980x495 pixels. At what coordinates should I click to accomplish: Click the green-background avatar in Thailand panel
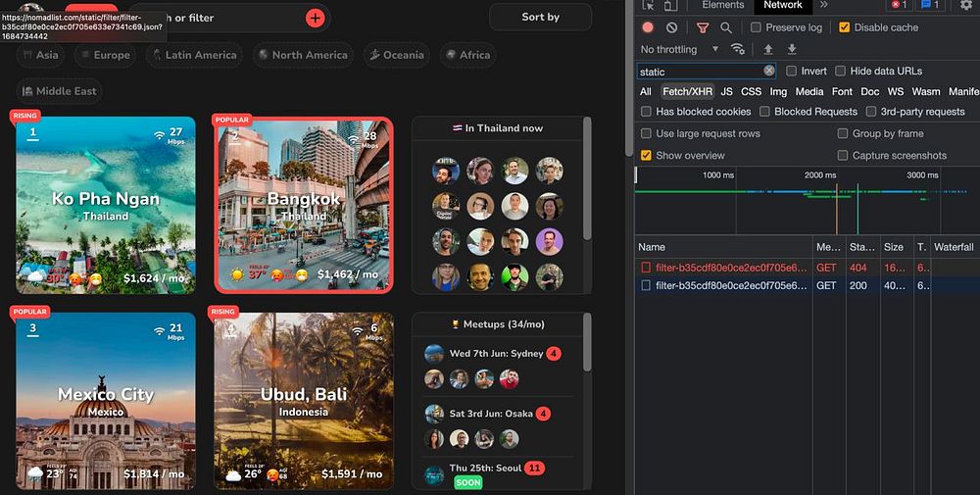[514, 276]
